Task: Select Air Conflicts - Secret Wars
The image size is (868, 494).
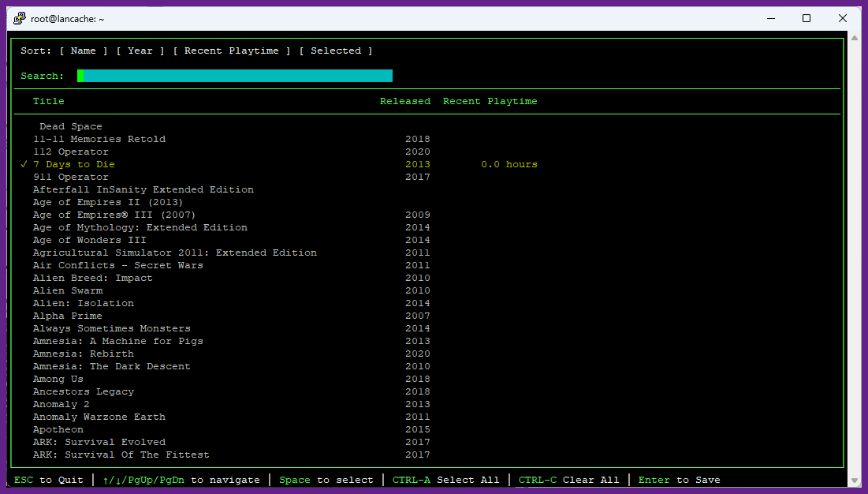Action: coord(118,265)
